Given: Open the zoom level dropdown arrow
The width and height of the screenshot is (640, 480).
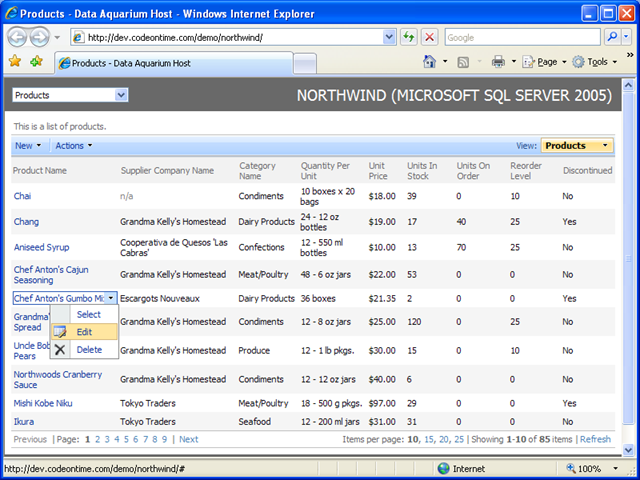Looking at the screenshot, I should pos(615,469).
